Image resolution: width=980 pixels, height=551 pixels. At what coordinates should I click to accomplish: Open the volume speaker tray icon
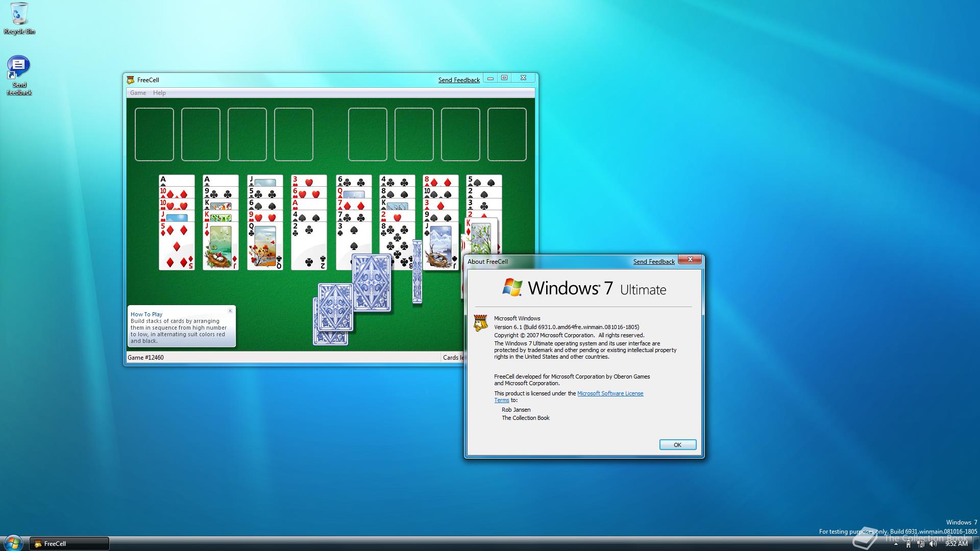click(933, 544)
